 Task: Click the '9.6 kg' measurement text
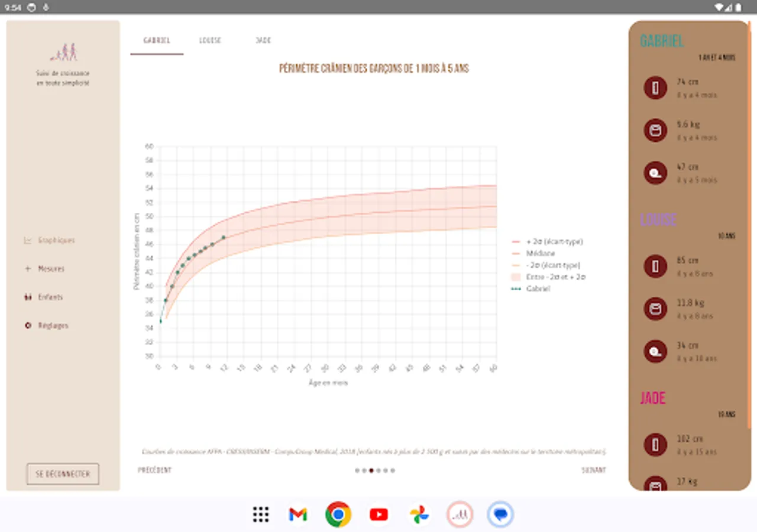(x=688, y=125)
